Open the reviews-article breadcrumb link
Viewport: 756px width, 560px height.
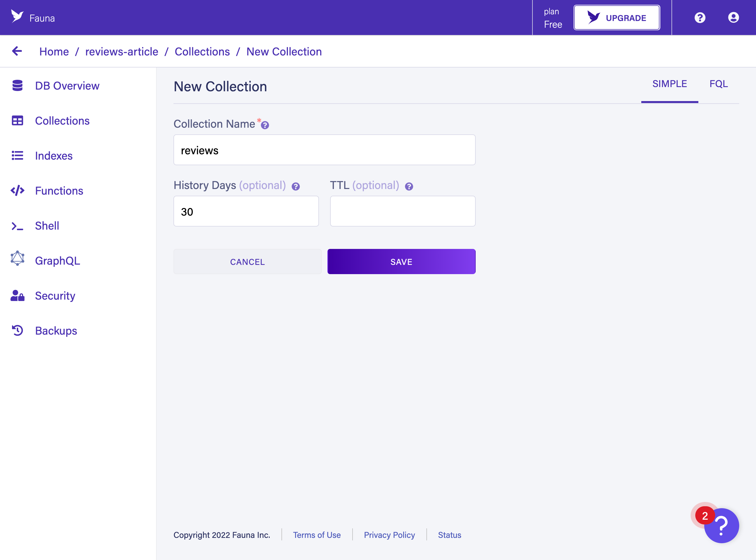tap(122, 52)
